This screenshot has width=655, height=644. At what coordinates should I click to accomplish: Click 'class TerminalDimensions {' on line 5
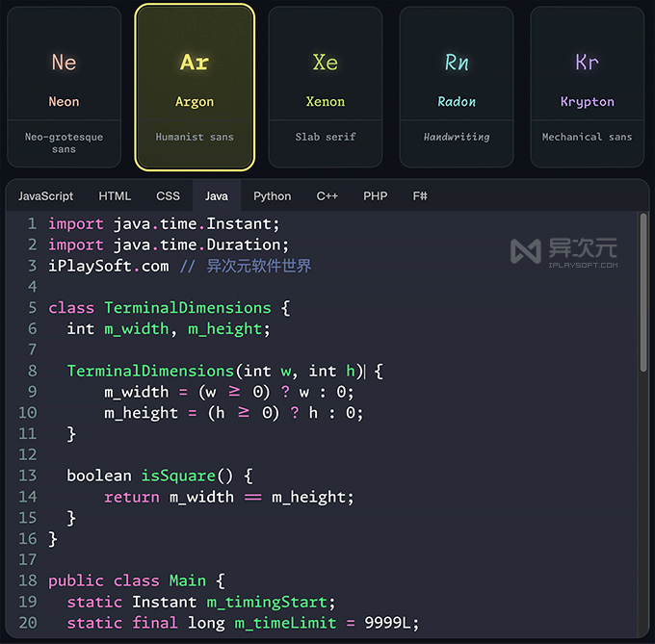pyautogui.click(x=169, y=308)
